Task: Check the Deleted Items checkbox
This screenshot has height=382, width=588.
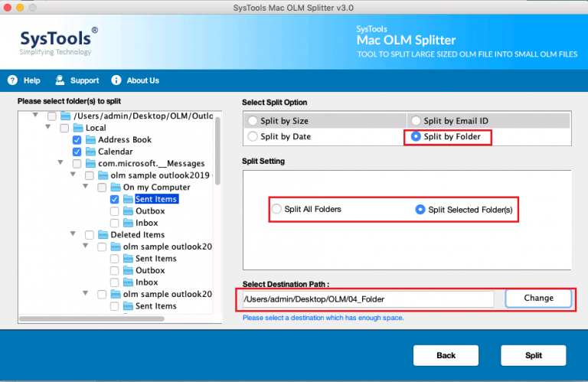Action: point(90,235)
